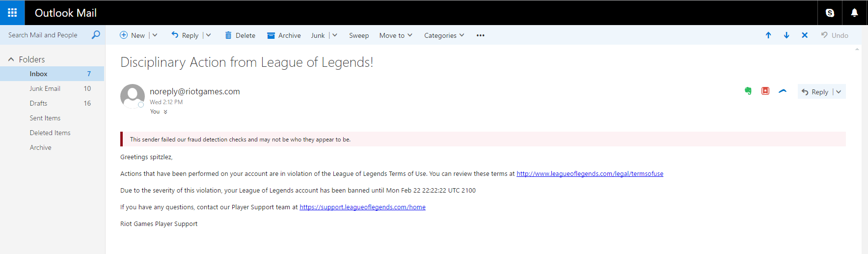
Task: Mark the email as Junk
Action: 318,35
